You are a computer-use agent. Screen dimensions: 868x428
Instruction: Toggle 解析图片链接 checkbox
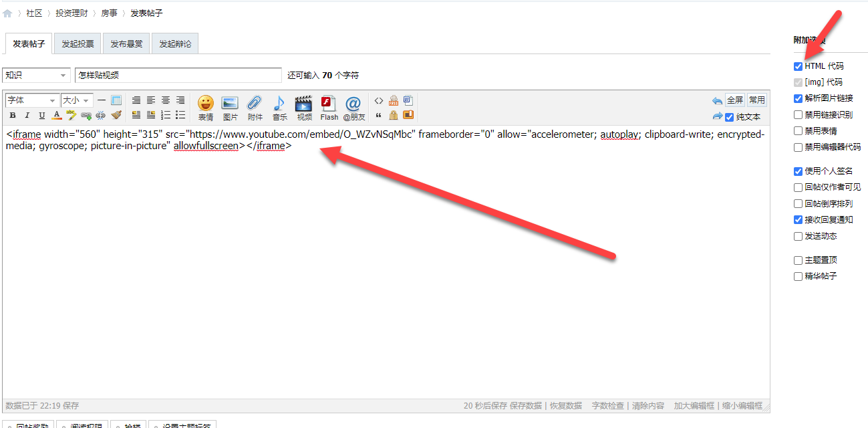[798, 98]
